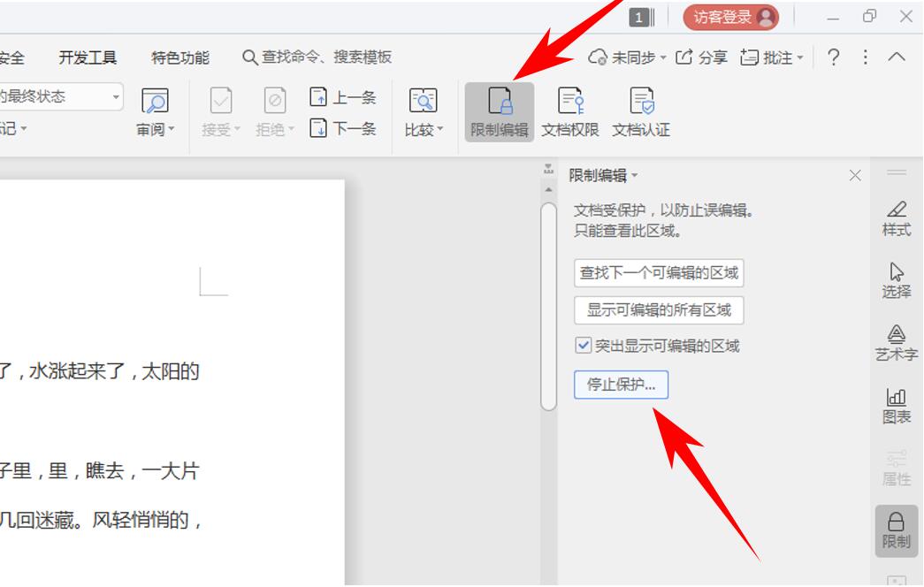This screenshot has width=924, height=587.
Task: Expand the 未同步 dropdown arrow
Action: pyautogui.click(x=663, y=57)
